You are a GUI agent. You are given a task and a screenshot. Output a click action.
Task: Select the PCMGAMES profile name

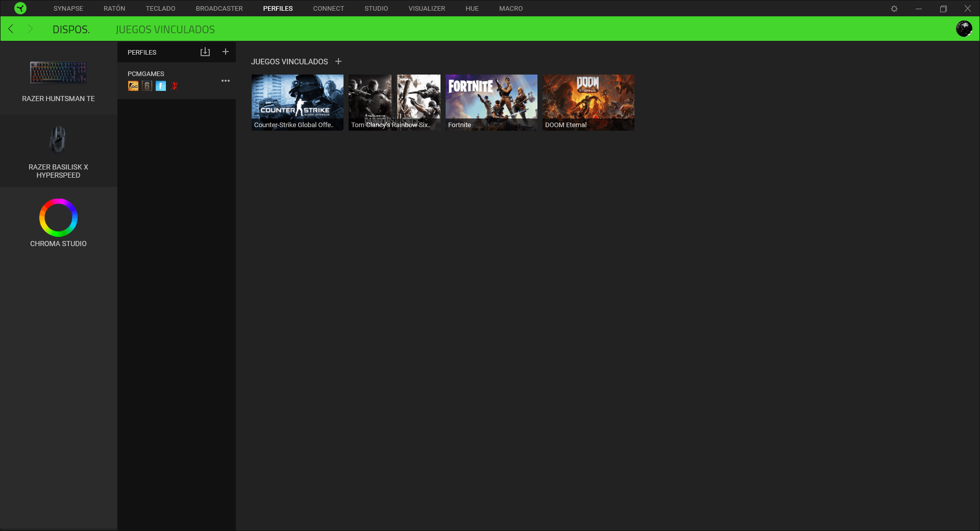[x=146, y=74]
